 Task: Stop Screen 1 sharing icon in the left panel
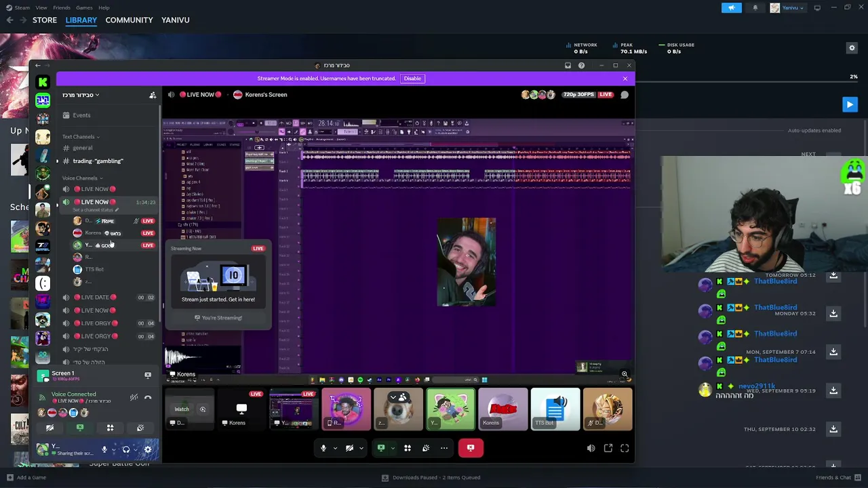(x=148, y=375)
